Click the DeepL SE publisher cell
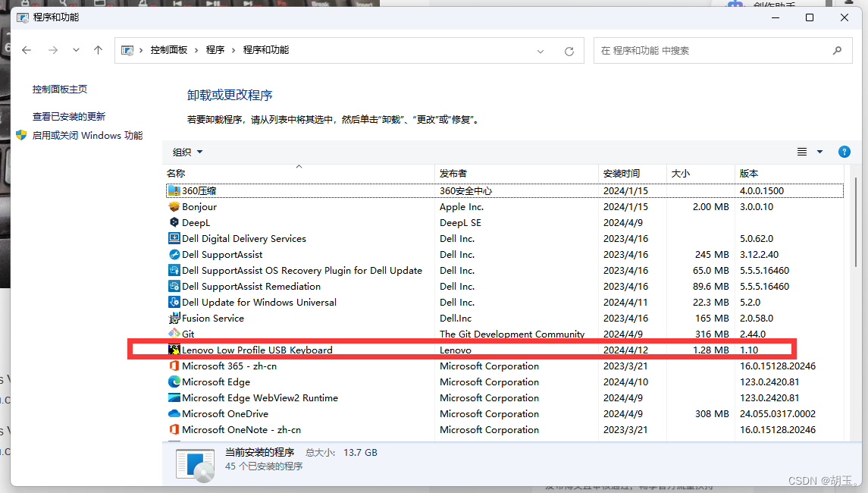 click(x=461, y=222)
